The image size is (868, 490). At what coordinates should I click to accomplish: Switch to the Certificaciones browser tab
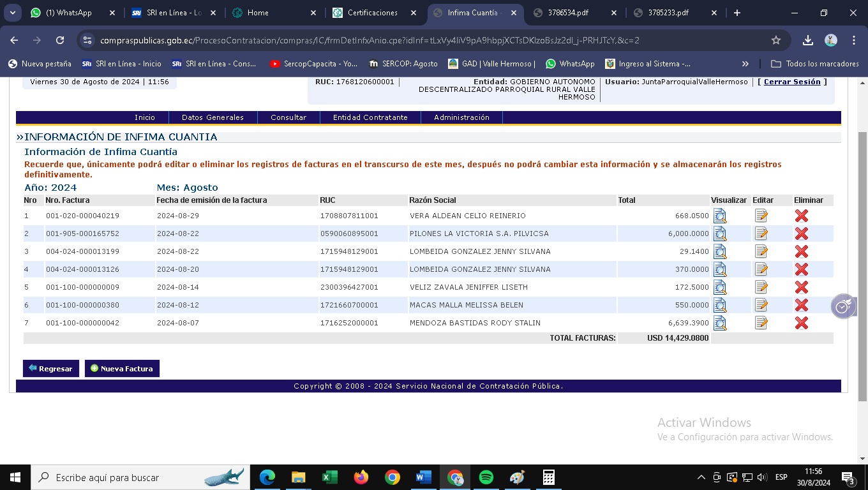tap(373, 13)
